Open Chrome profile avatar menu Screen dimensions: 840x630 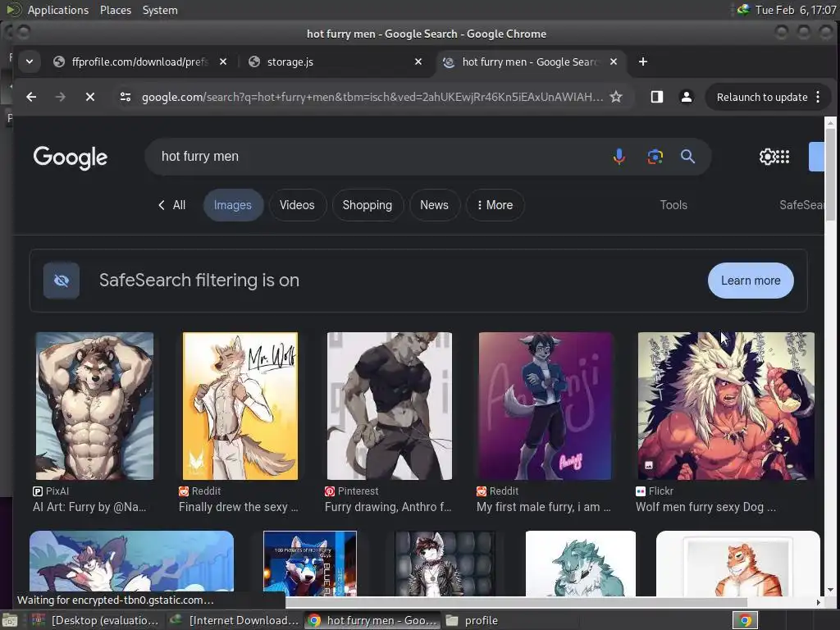tap(687, 97)
